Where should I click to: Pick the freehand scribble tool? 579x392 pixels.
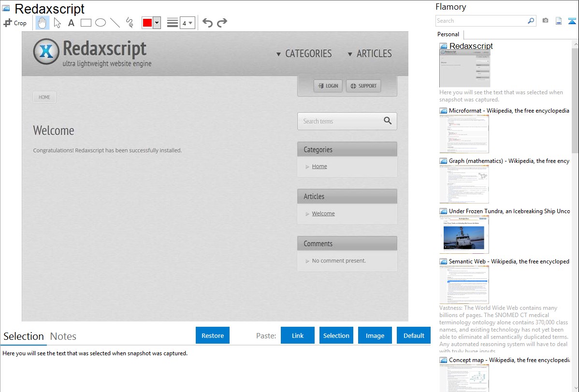[x=130, y=23]
